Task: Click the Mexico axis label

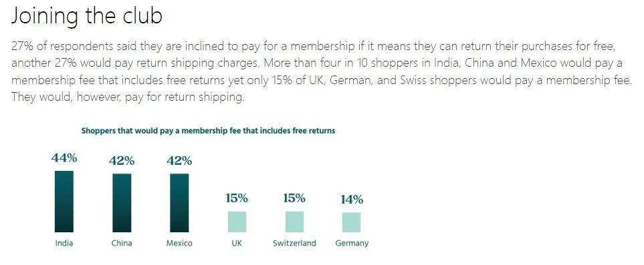Action: click(x=179, y=243)
